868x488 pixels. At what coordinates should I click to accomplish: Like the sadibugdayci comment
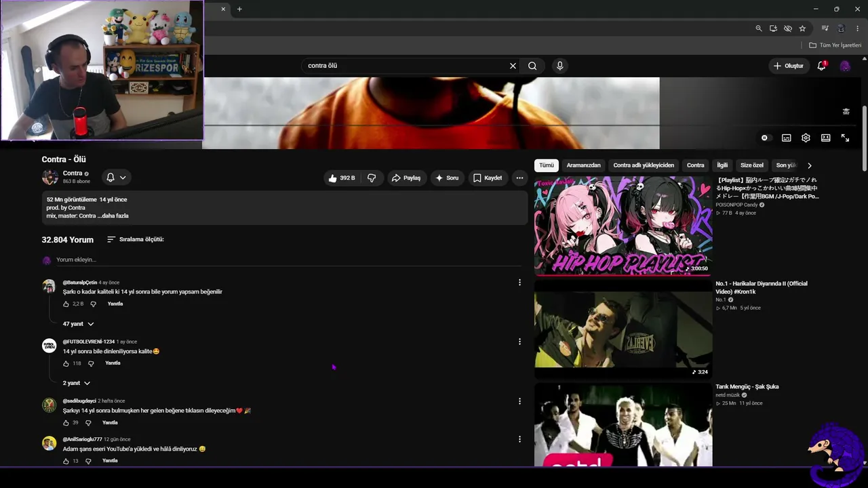tap(66, 423)
